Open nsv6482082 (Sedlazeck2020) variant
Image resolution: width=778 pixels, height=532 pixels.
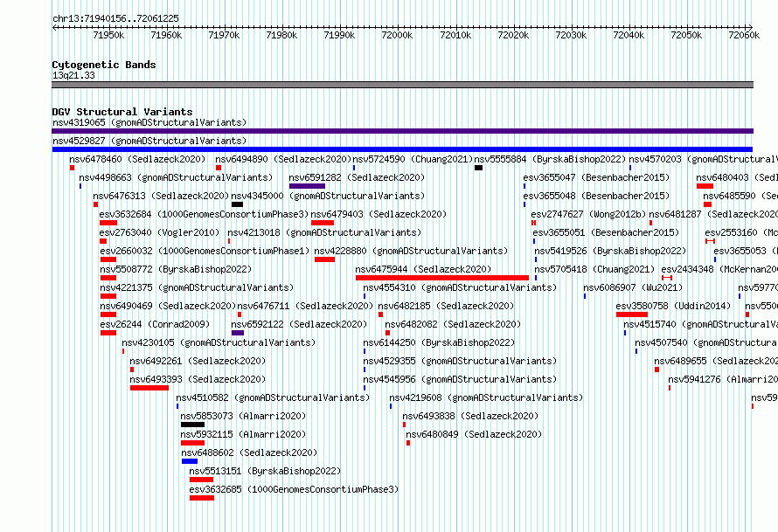point(453,324)
